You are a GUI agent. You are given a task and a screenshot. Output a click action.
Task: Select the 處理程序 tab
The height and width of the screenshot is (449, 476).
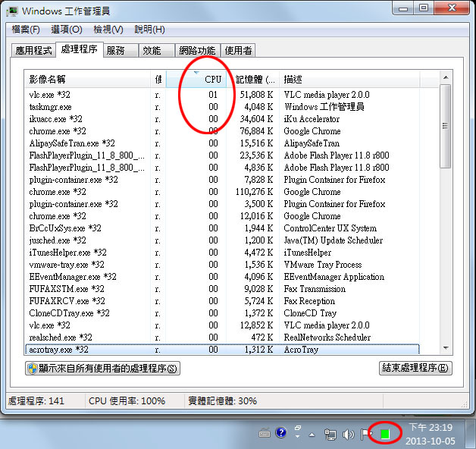point(80,49)
